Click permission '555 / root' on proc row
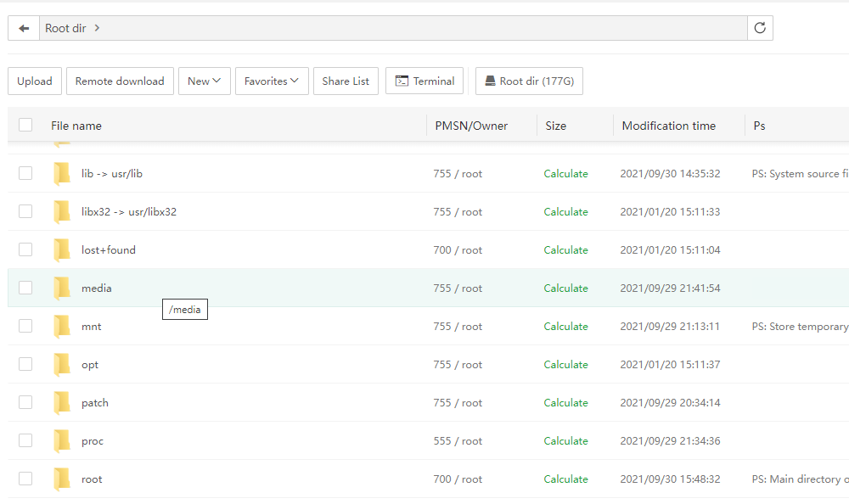849x504 pixels. pos(458,440)
